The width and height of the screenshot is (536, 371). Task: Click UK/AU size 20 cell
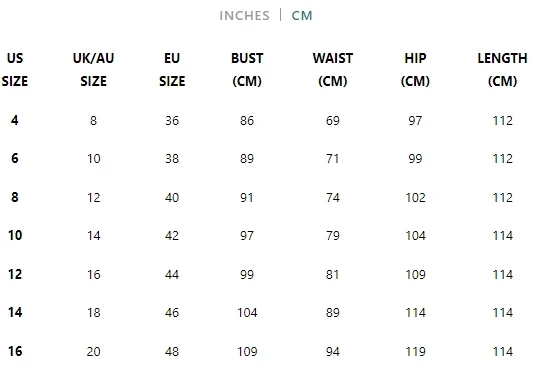[93, 352]
